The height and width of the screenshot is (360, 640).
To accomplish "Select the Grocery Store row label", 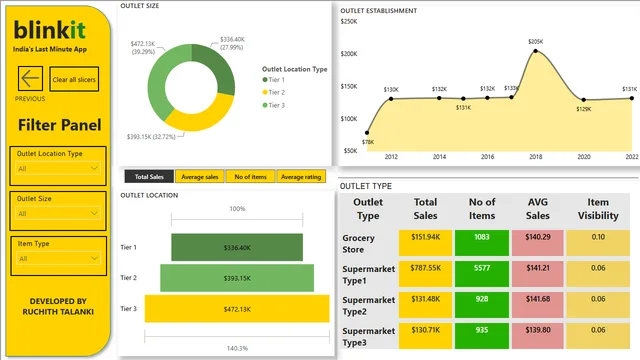I will (x=358, y=244).
